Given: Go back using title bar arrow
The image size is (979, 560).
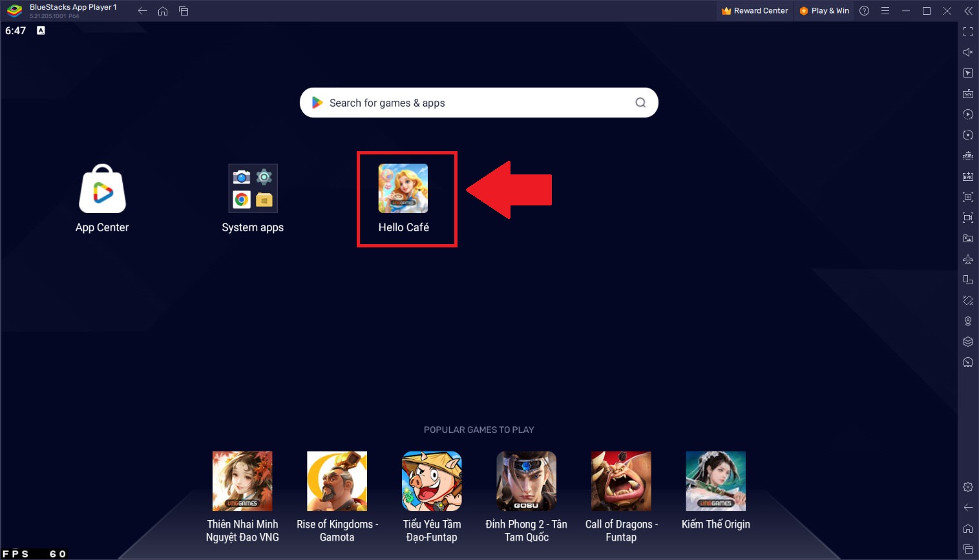Looking at the screenshot, I should pyautogui.click(x=143, y=11).
